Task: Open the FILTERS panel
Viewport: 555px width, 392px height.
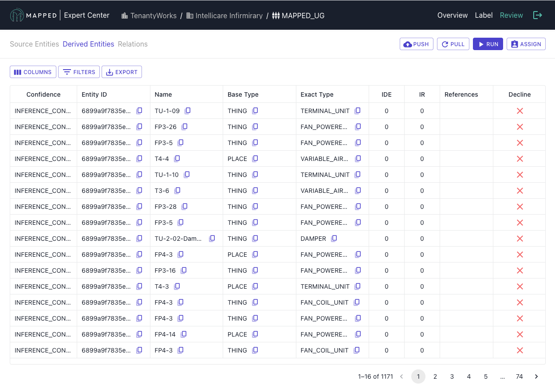Action: [x=79, y=72]
